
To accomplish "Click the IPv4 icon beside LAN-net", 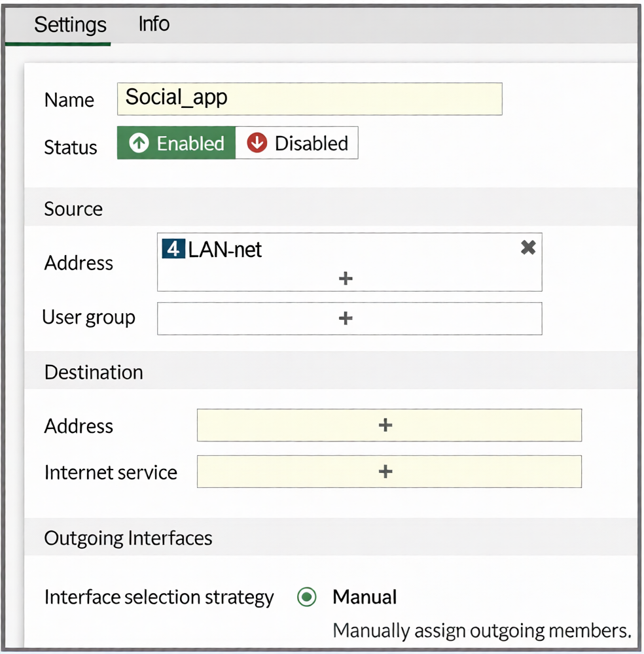I will click(173, 249).
